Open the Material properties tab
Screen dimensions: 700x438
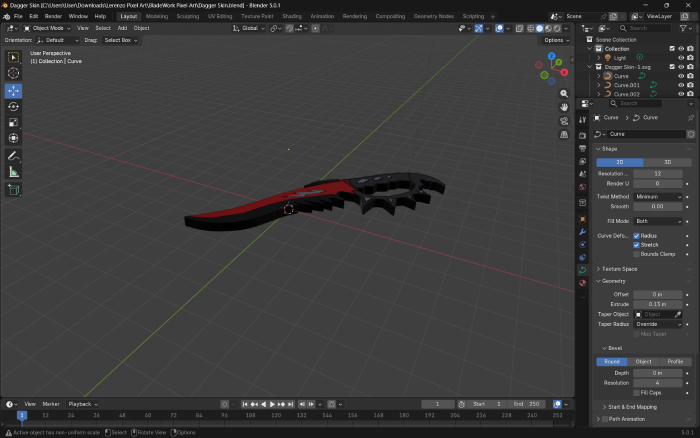(x=583, y=283)
